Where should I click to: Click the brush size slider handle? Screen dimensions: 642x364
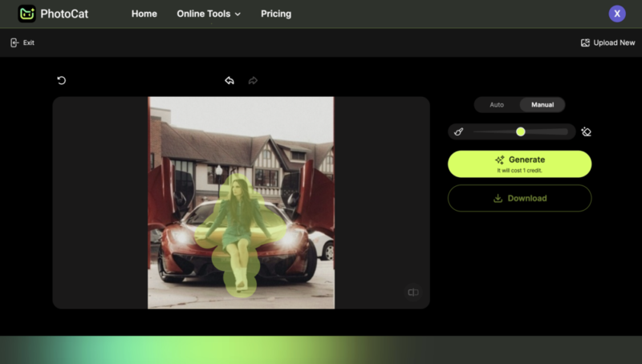point(521,131)
